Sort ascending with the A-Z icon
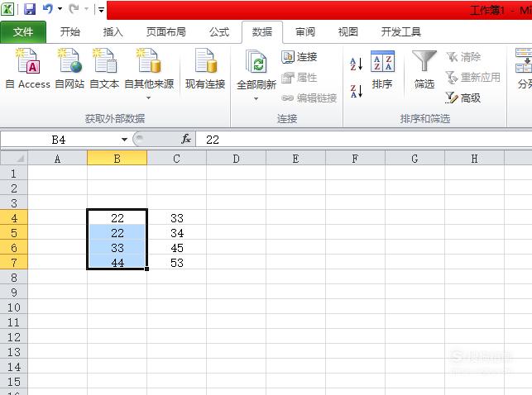 coord(357,64)
